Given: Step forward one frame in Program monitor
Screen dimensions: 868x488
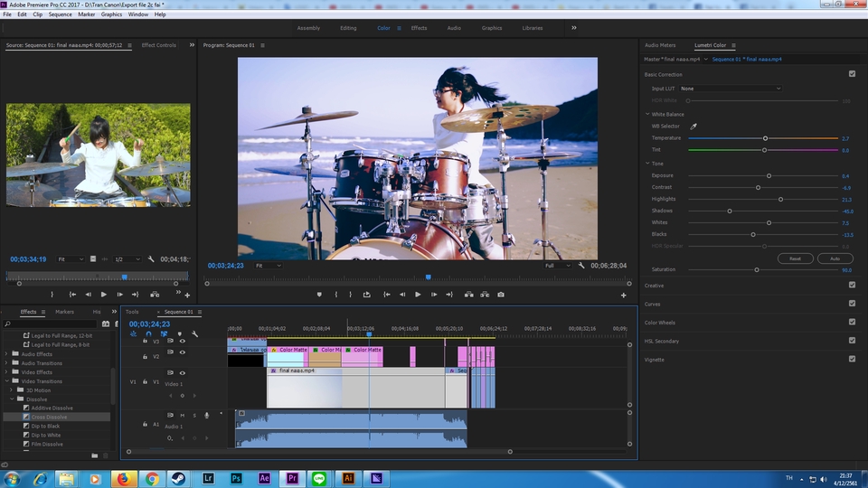Looking at the screenshot, I should [434, 295].
